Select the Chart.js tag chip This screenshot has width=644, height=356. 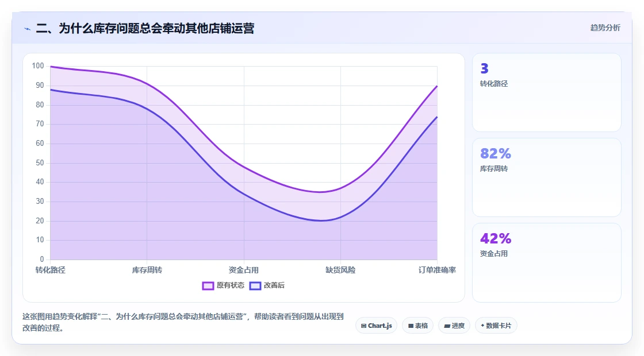click(x=376, y=326)
